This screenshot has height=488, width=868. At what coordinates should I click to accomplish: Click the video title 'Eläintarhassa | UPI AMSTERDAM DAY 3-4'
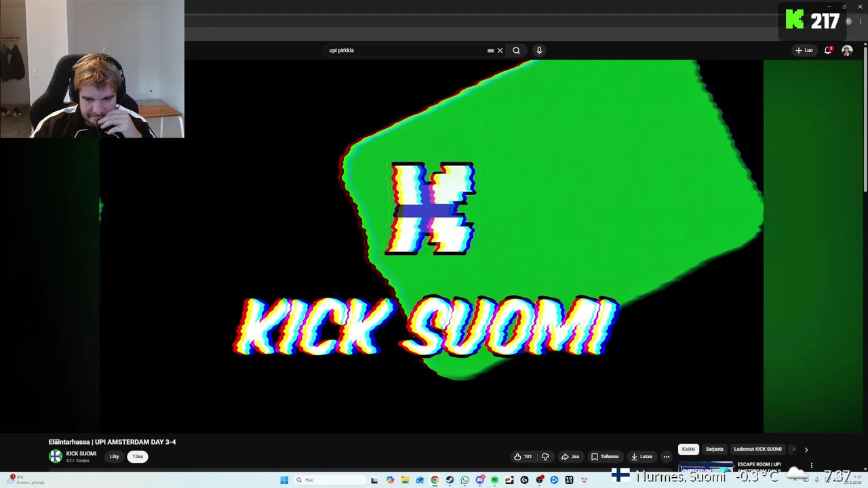112,442
